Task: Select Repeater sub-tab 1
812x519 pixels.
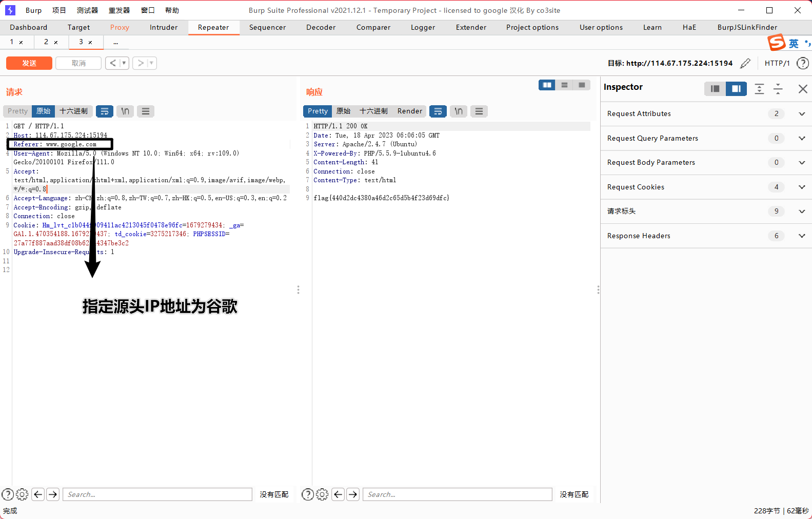Action: tap(11, 42)
